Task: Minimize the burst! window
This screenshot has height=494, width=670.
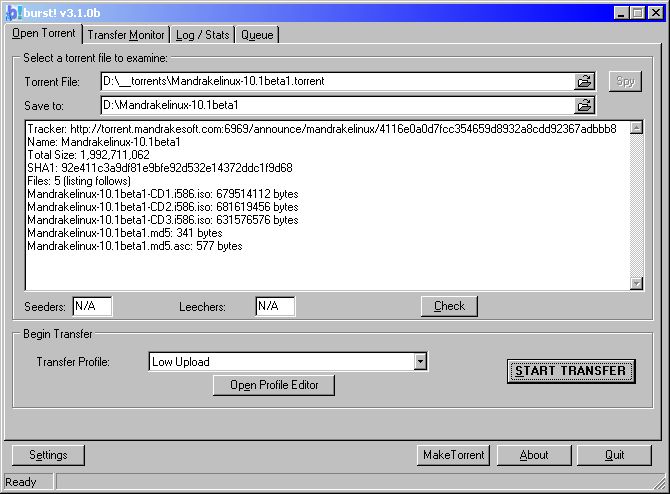Action: click(x=622, y=13)
